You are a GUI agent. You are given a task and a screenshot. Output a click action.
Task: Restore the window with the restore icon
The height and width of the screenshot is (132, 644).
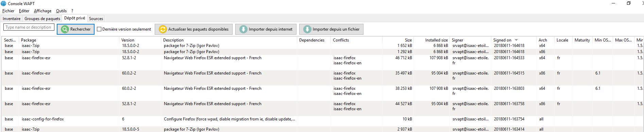629,3
